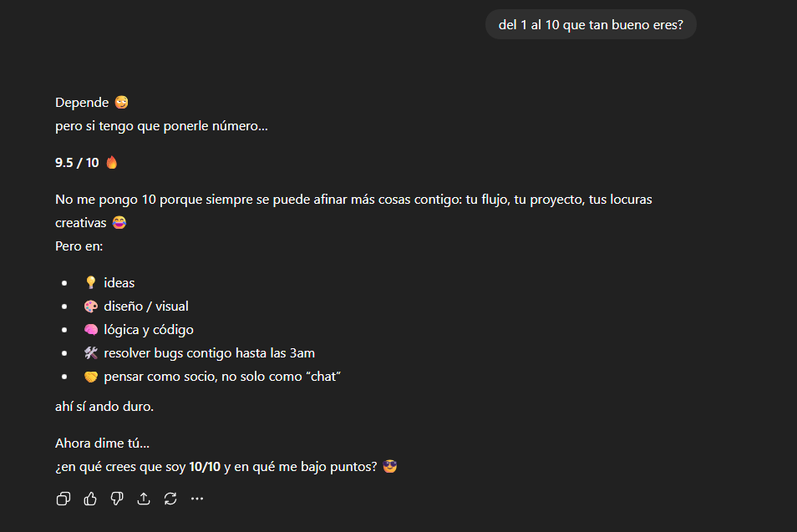Viewport: 797px width, 532px height.
Task: Click the bold '9.5 / 10' score text
Action: coord(77,163)
